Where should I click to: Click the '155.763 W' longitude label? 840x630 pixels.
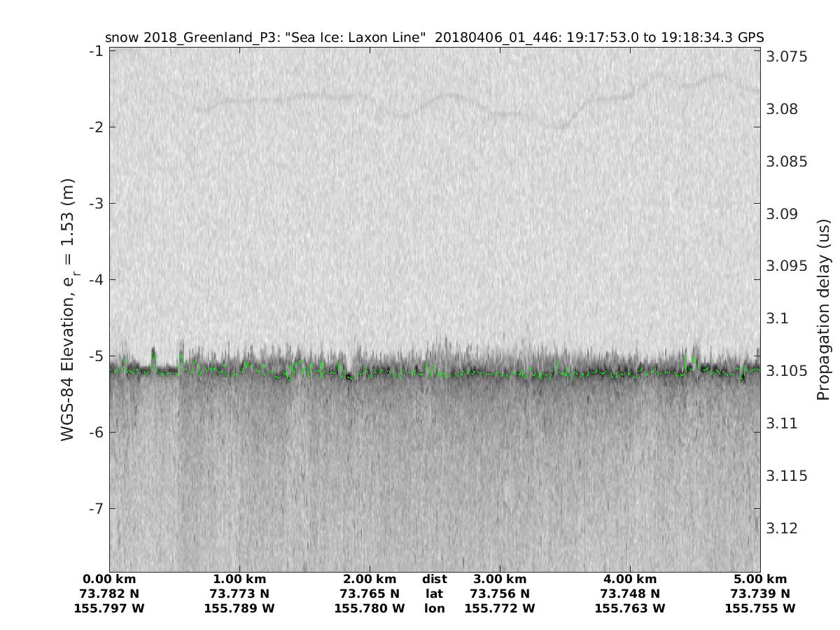(630, 609)
